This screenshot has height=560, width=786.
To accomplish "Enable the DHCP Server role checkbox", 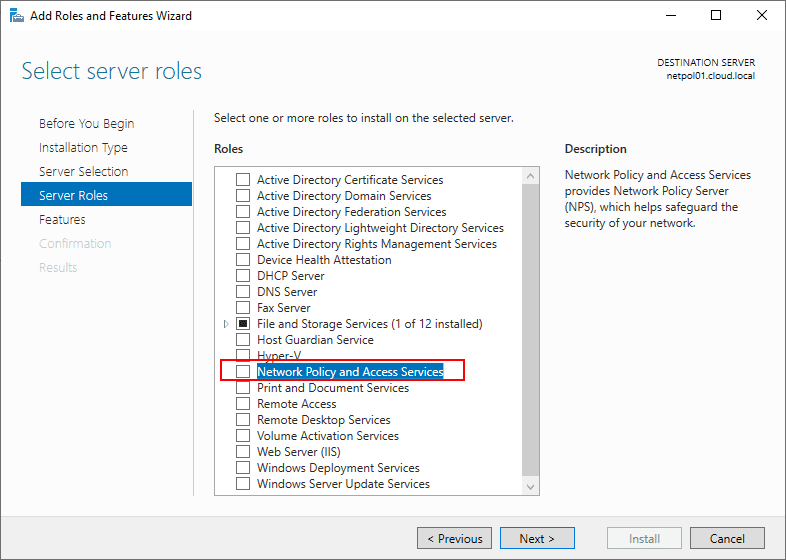I will pos(243,276).
